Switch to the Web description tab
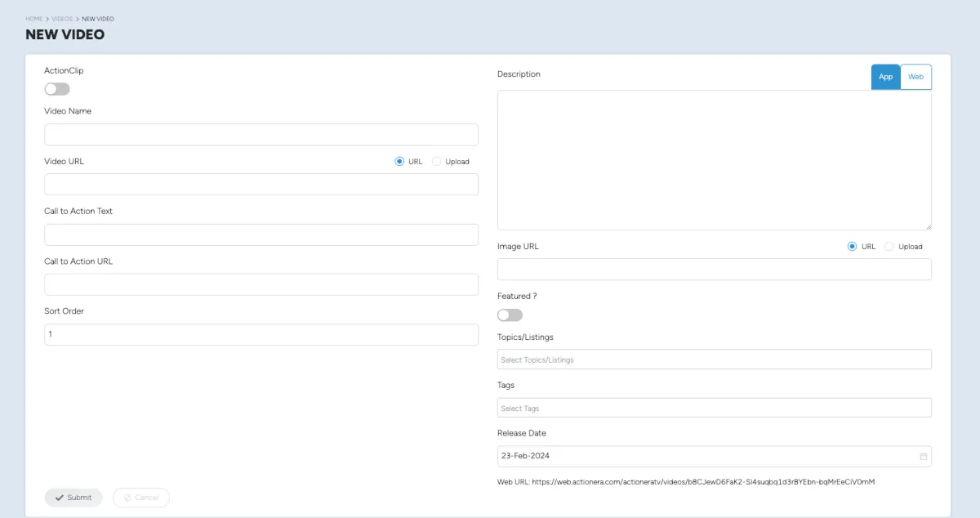The image size is (980, 518). click(915, 77)
